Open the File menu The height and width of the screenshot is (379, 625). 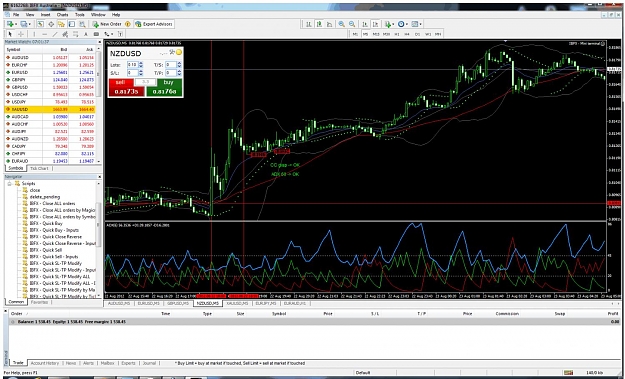pos(16,15)
